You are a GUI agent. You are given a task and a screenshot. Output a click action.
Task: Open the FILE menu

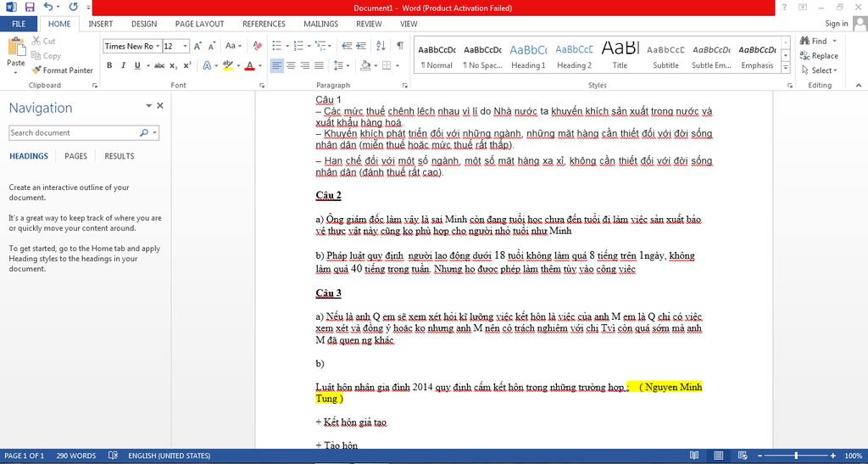click(x=19, y=24)
